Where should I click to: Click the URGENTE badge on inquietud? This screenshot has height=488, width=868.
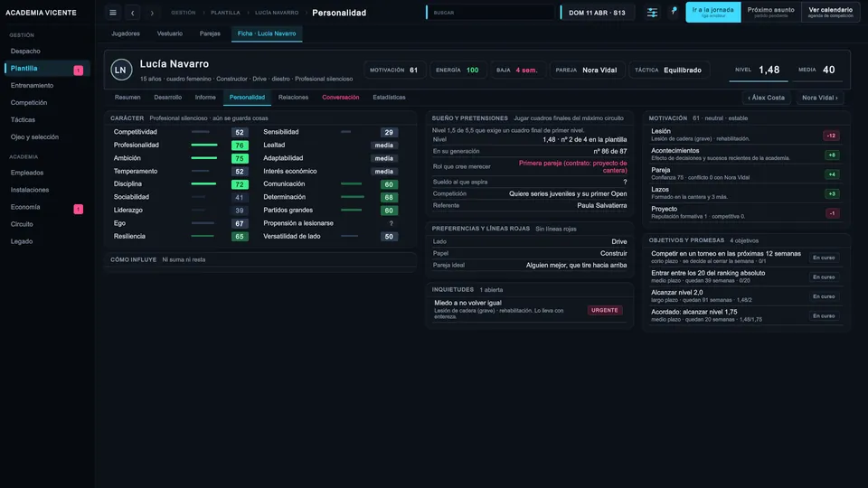tap(605, 310)
